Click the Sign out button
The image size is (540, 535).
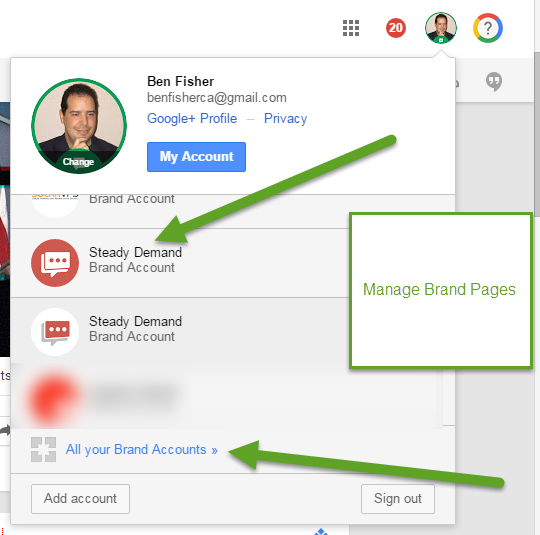click(398, 499)
